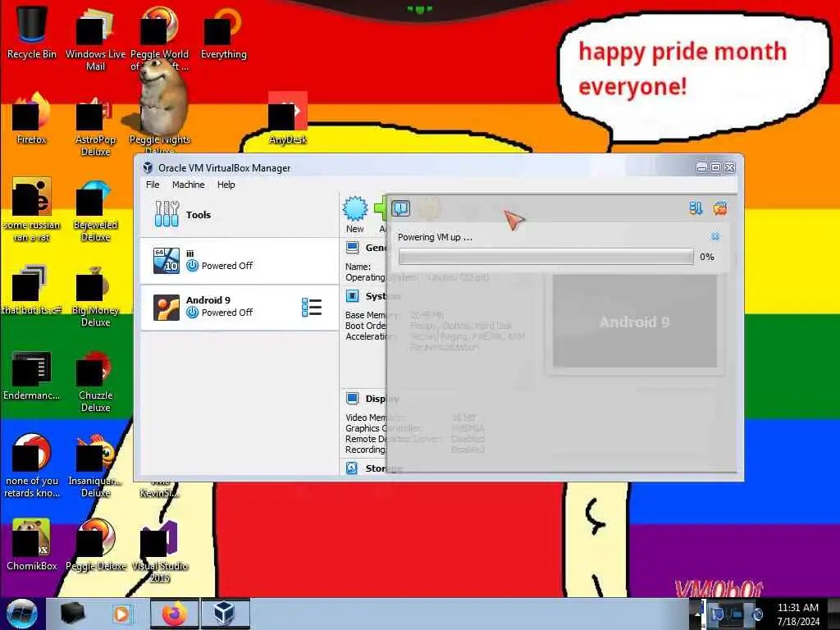Collapse the Display details section
Viewport: 840px width, 630px height.
[x=352, y=398]
